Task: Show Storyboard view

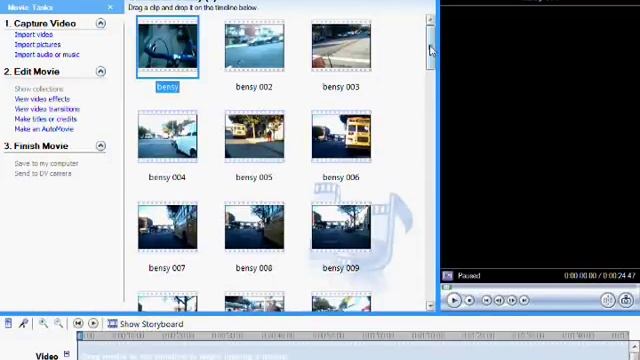Action: click(151, 324)
